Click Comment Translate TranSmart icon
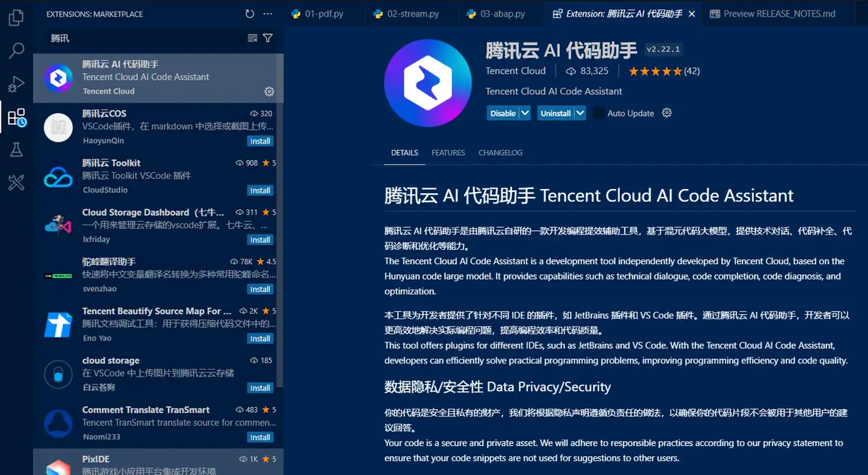 pyautogui.click(x=58, y=423)
